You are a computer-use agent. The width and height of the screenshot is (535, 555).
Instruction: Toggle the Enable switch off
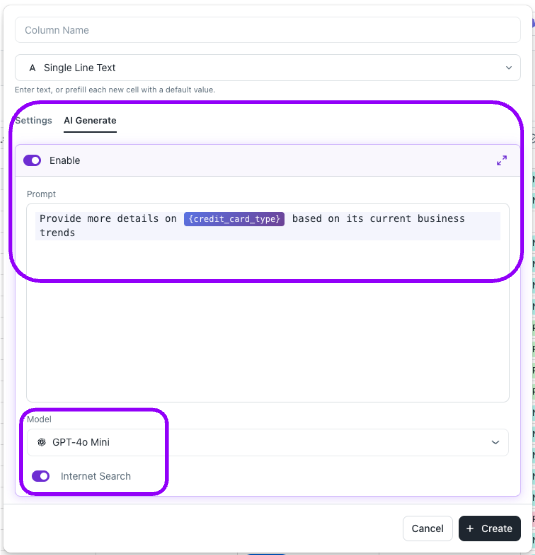coord(32,160)
